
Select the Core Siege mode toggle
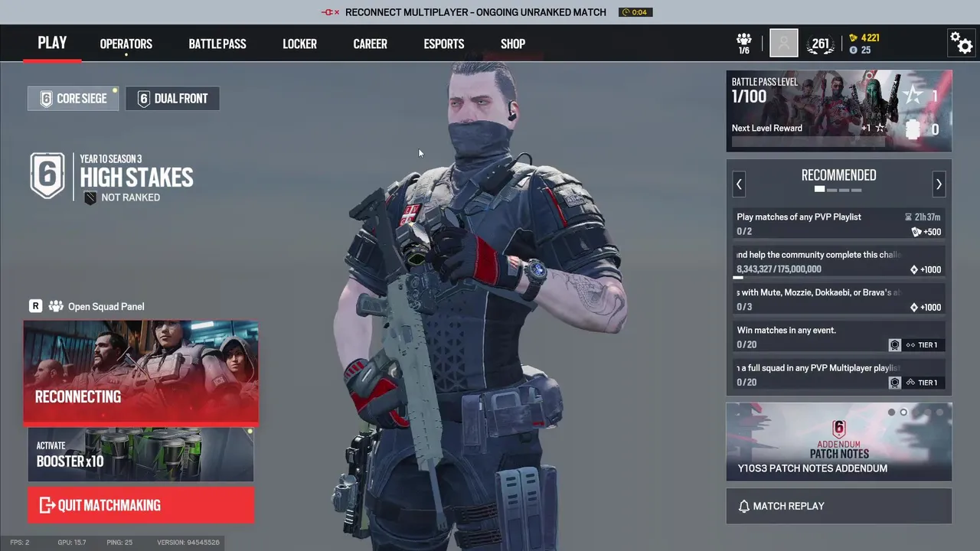click(x=73, y=99)
